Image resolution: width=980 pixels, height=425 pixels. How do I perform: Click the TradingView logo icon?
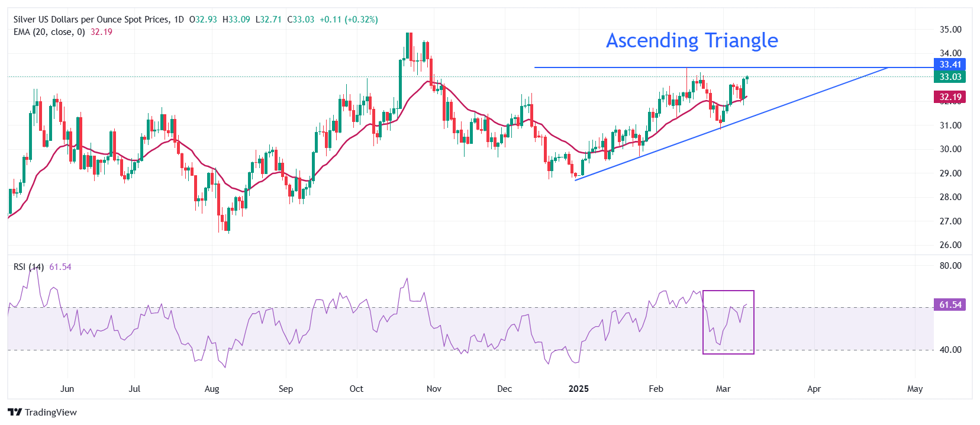point(15,413)
